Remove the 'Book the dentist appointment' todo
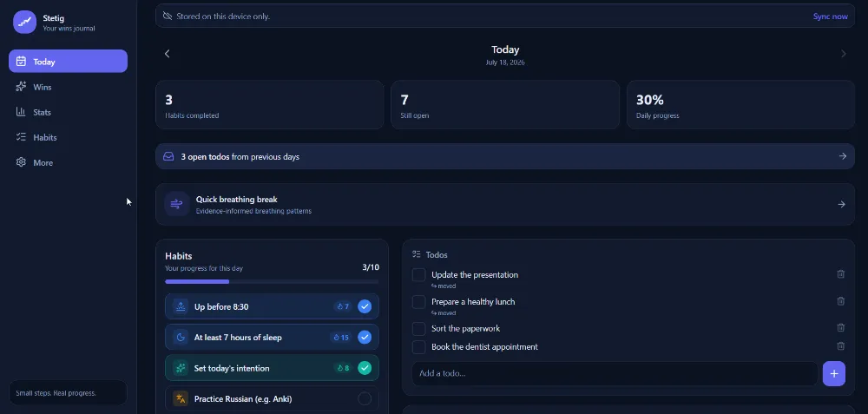868x414 pixels. coord(840,346)
